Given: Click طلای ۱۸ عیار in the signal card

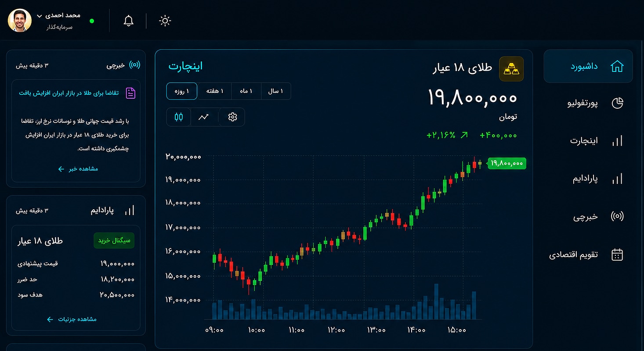Looking at the screenshot, I should 40,240.
